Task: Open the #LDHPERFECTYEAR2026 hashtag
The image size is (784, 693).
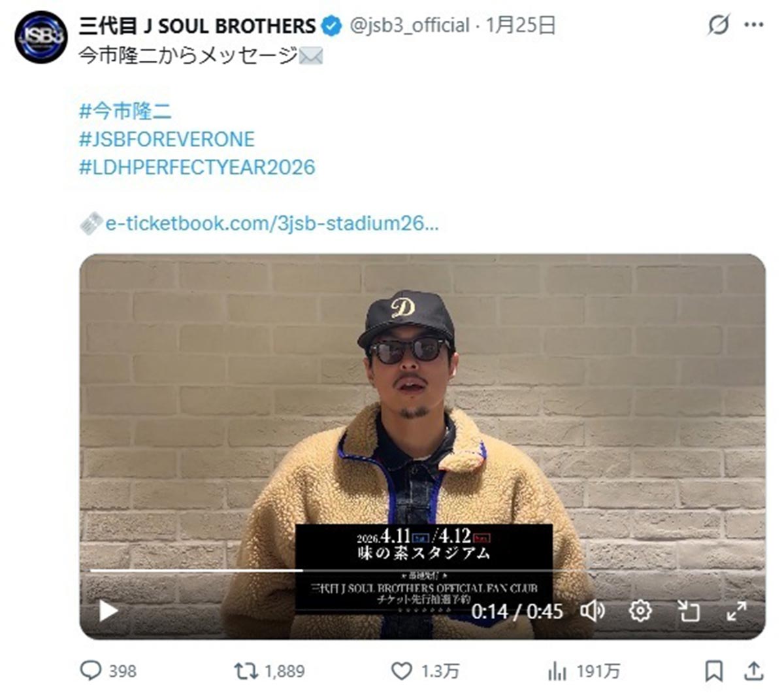Action: point(197,167)
